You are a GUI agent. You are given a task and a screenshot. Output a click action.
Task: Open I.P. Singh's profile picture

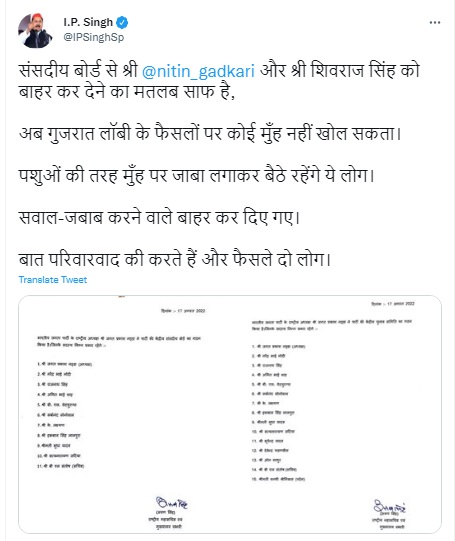(35, 31)
